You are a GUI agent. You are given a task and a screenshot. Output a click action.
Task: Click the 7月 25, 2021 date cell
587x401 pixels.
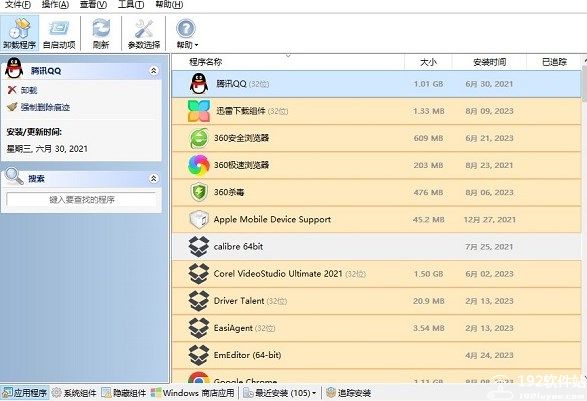point(489,247)
